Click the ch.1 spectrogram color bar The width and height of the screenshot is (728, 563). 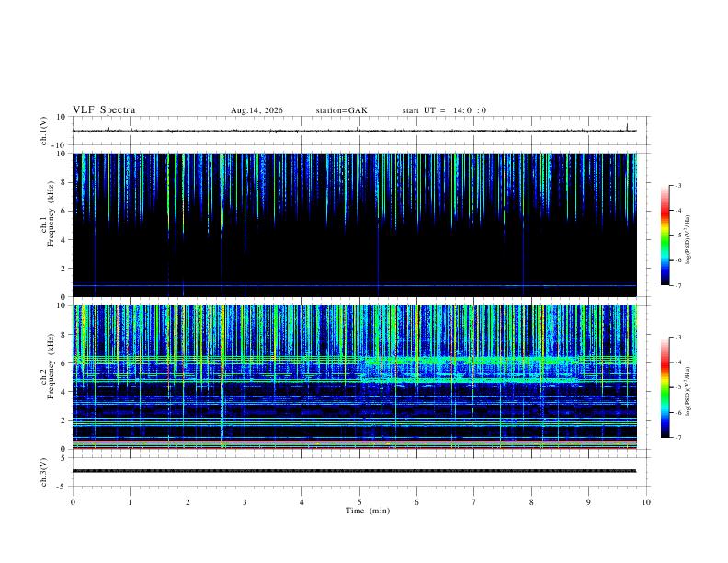[665, 235]
